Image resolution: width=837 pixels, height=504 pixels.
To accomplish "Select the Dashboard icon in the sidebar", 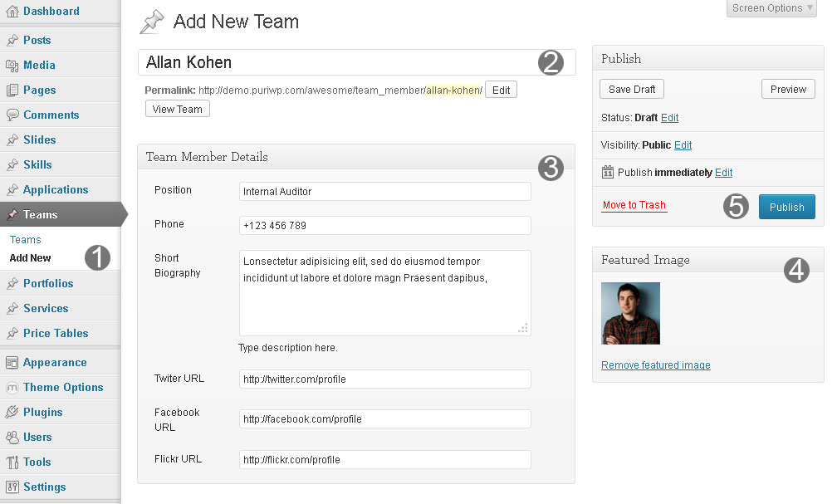I will (10, 12).
